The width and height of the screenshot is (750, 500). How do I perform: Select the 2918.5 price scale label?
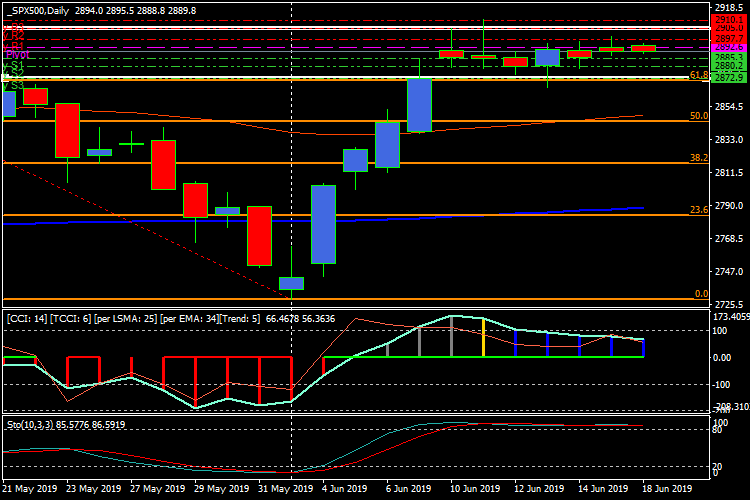[x=728, y=7]
